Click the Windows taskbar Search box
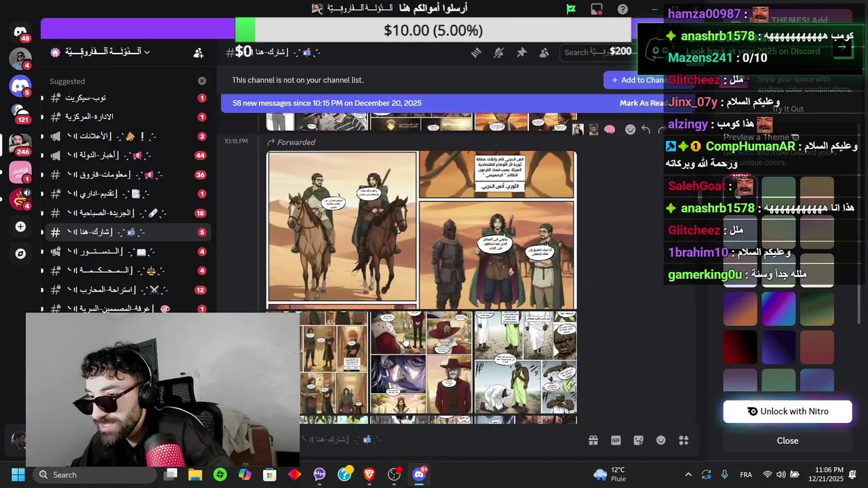Image resolution: width=868 pixels, height=488 pixels. 94,474
